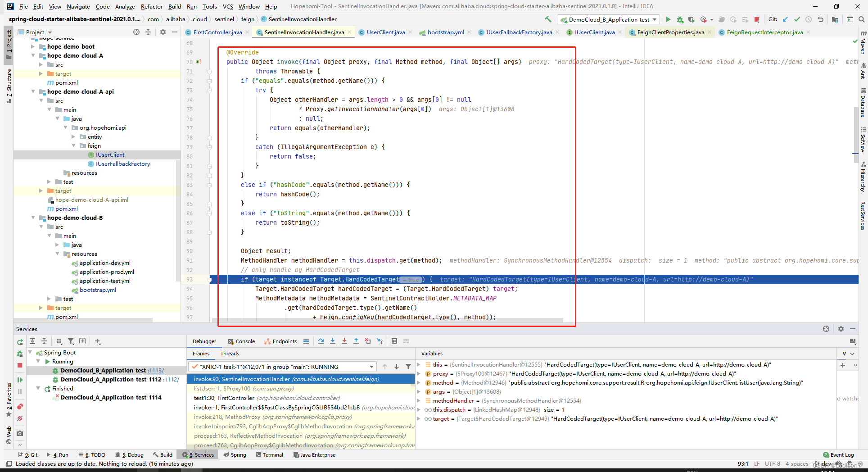The height and width of the screenshot is (472, 868).
Task: Update project via blue Git arrow
Action: tap(785, 19)
